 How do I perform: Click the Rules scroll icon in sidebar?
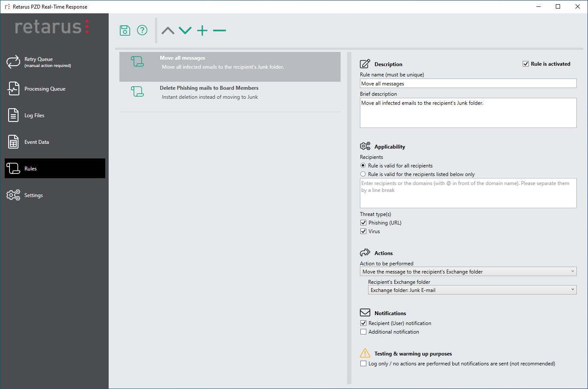13,168
